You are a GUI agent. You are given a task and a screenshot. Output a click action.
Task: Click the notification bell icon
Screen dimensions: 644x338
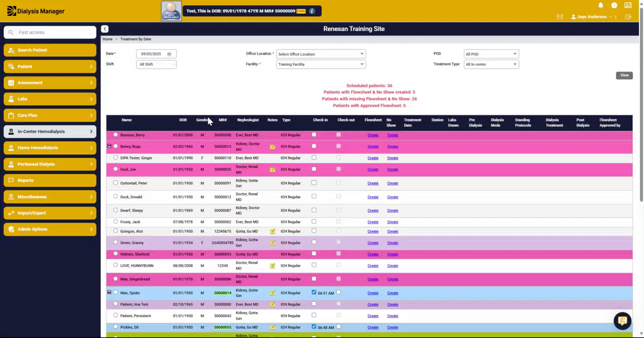pyautogui.click(x=601, y=5)
